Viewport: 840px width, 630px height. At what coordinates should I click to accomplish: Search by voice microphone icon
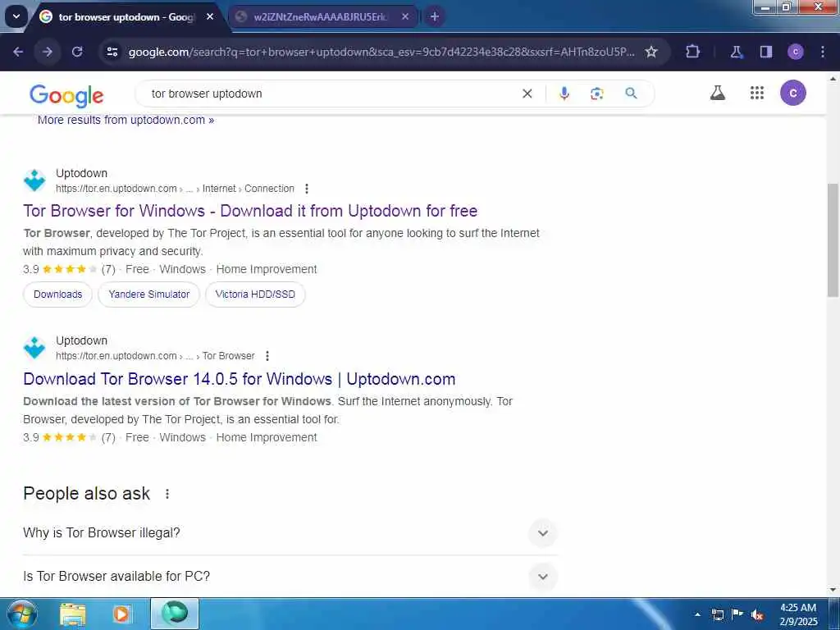coord(564,94)
